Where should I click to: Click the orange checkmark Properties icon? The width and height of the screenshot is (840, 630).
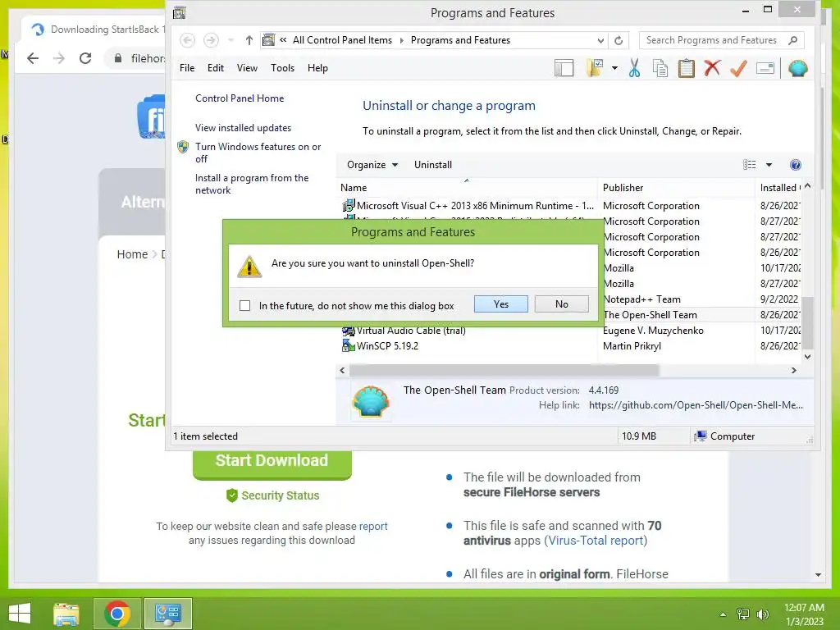[738, 69]
